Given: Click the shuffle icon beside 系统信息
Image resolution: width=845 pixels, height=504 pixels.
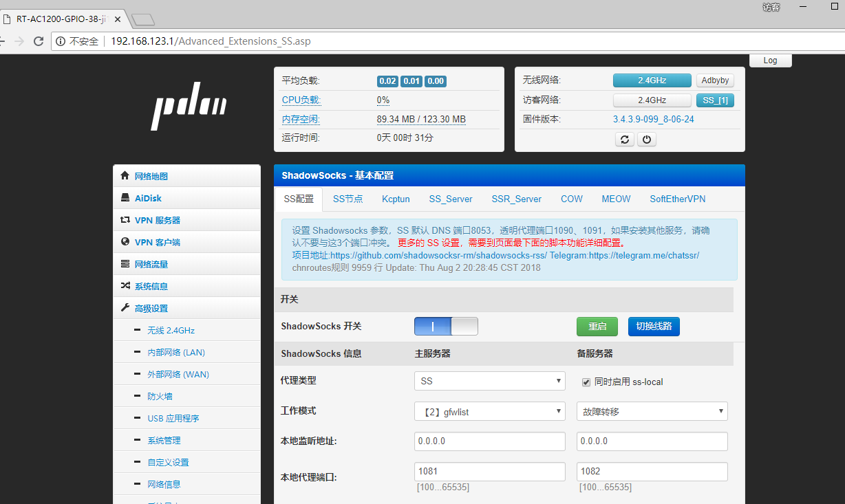Looking at the screenshot, I should click(125, 285).
